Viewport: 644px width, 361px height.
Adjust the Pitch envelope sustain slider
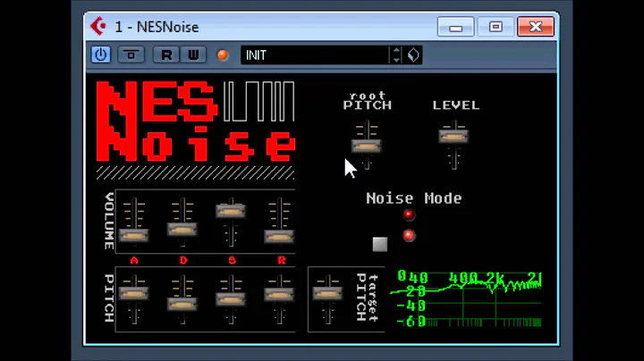pos(231,299)
